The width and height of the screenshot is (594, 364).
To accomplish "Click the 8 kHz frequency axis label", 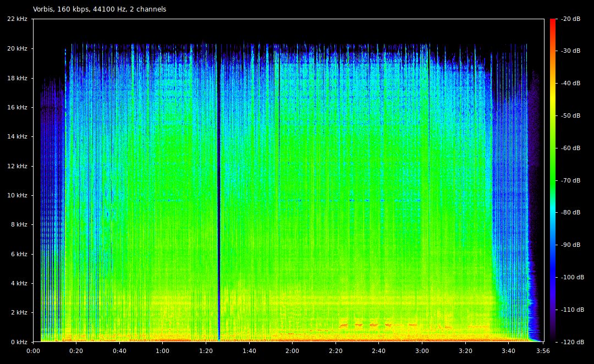I will pyautogui.click(x=19, y=224).
